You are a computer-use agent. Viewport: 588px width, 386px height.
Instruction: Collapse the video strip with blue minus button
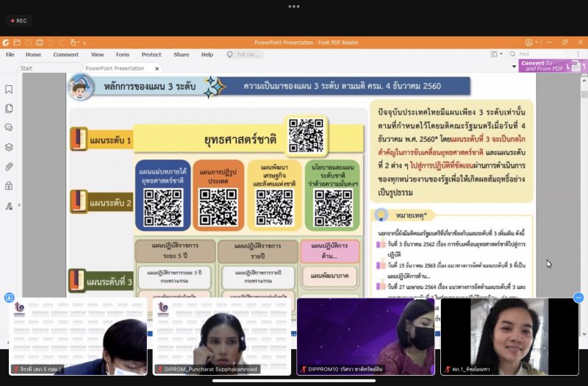coord(578,298)
